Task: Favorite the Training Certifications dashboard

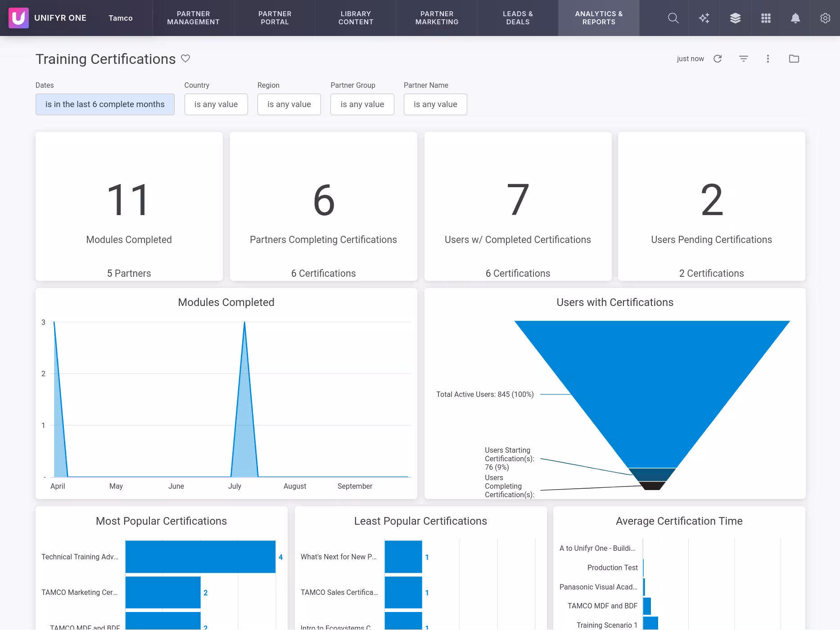Action: [x=185, y=58]
